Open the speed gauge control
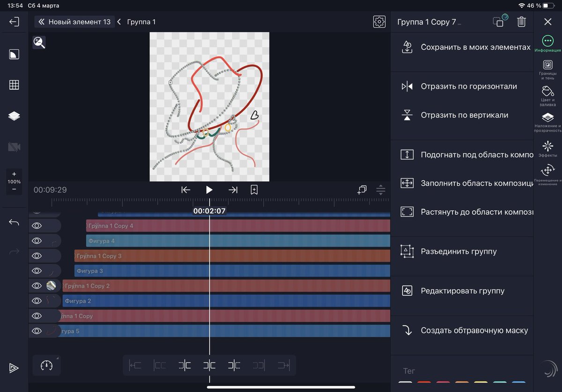The image size is (562, 392). [x=46, y=365]
